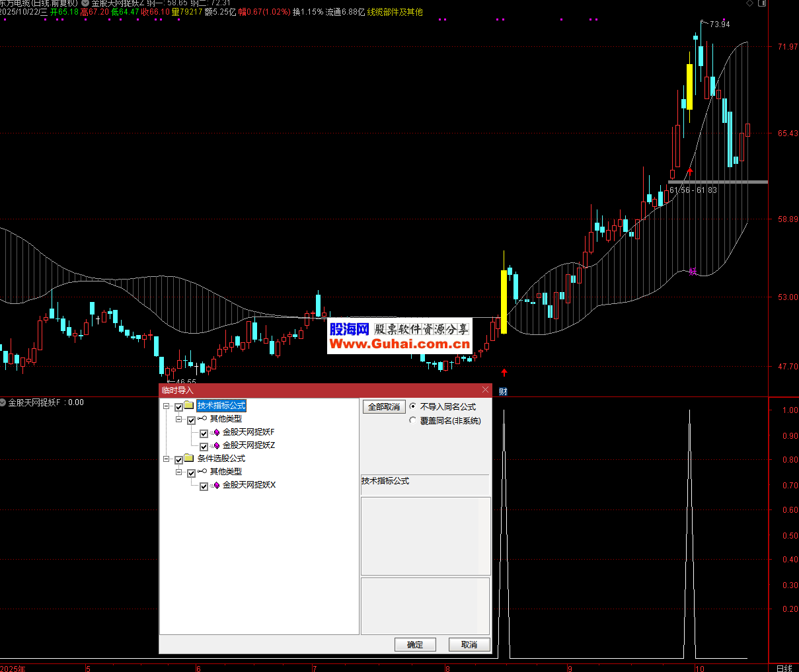Uncheck the 金股天网捉妖X checkbox
799x672 pixels.
[204, 486]
